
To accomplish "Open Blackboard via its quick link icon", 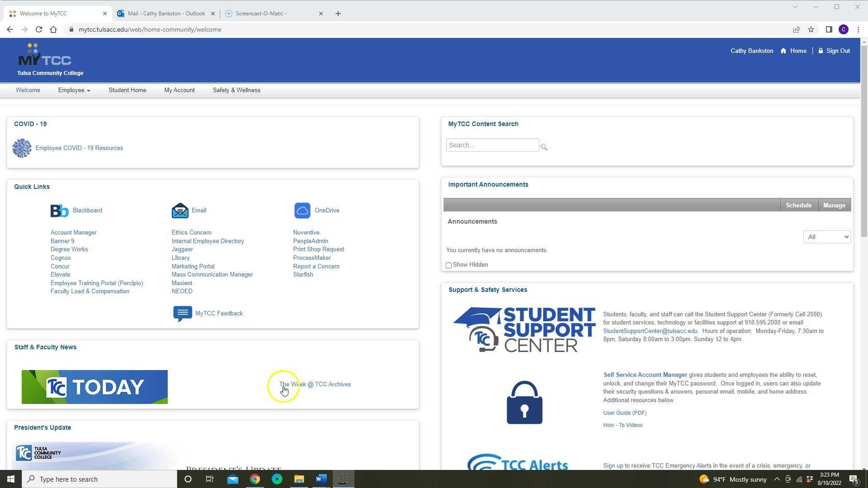I will point(59,210).
